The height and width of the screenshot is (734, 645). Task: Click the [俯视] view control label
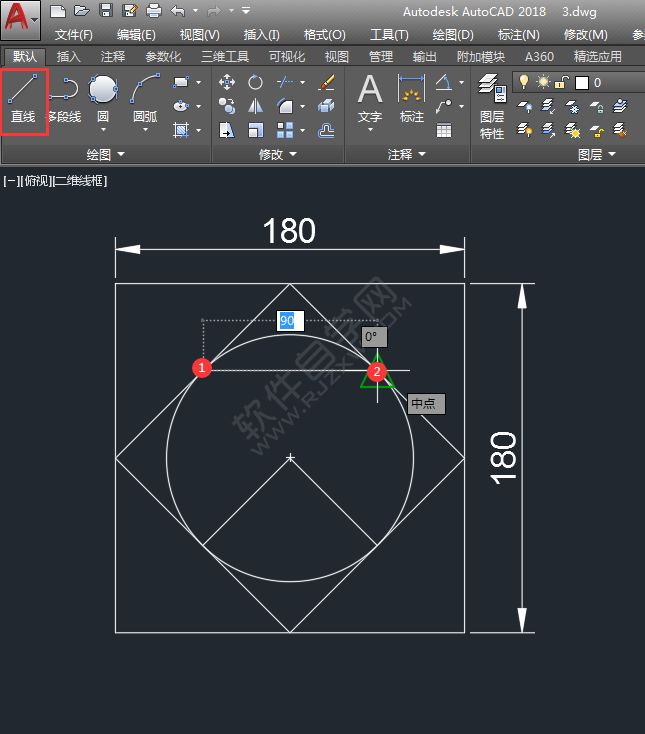pos(37,181)
